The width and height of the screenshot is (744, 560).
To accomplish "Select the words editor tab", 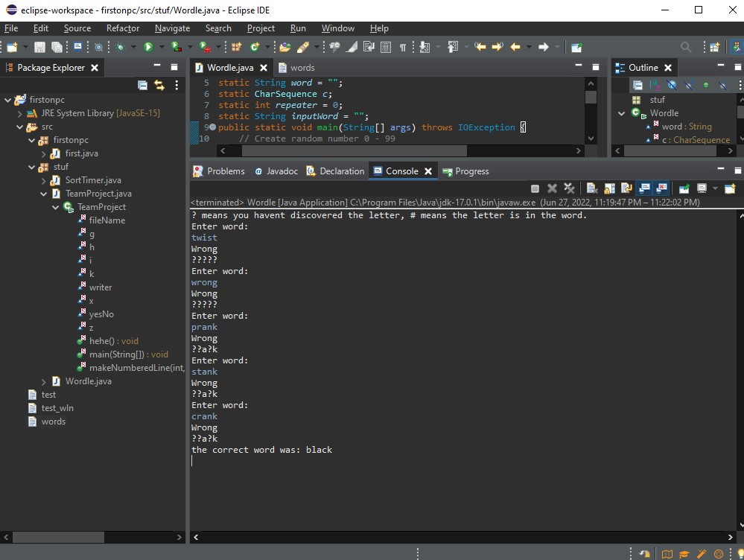I will (296, 67).
